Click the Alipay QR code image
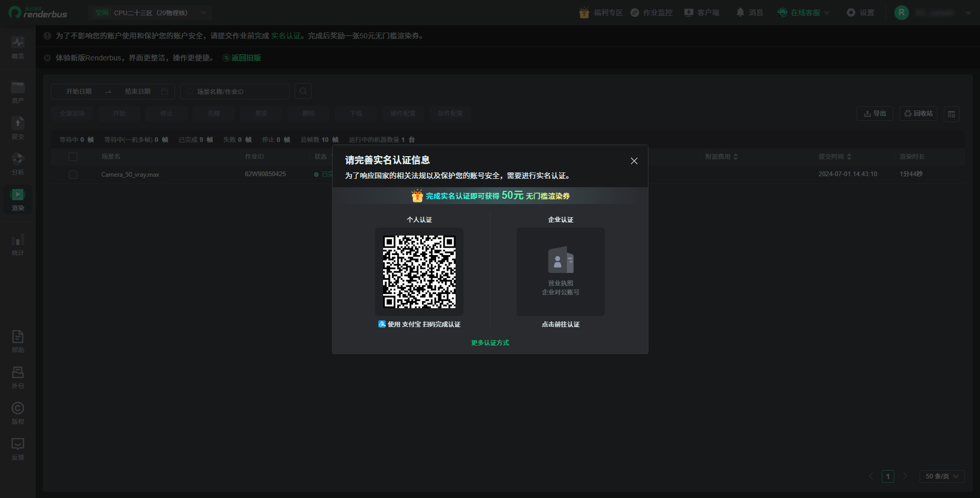The image size is (980, 498). click(419, 272)
